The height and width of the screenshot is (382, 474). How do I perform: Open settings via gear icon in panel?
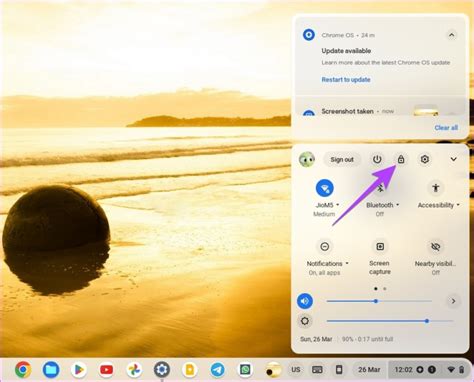pyautogui.click(x=424, y=159)
